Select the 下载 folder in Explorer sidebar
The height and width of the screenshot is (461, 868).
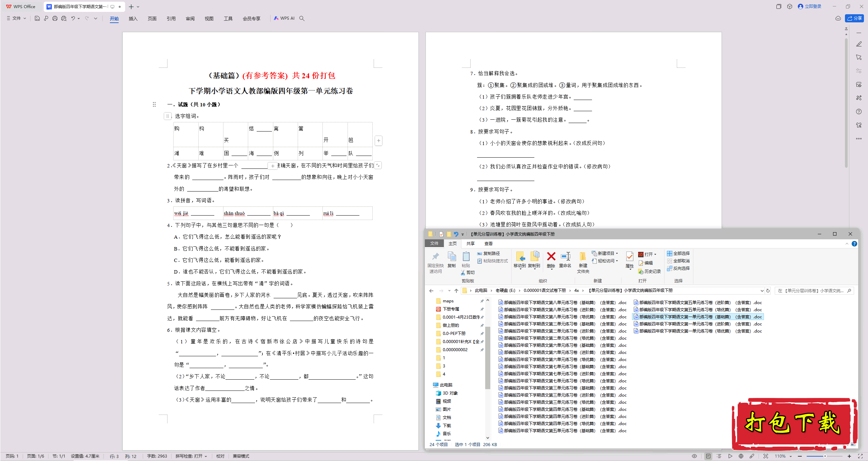444,426
